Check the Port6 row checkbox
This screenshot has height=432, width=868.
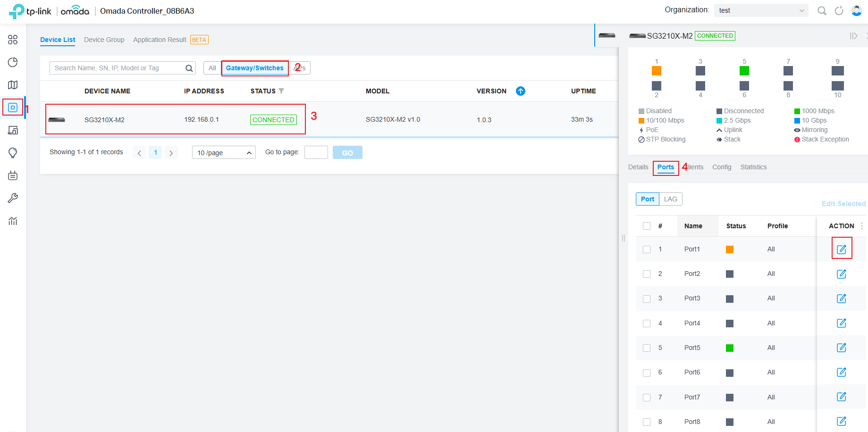pos(647,373)
